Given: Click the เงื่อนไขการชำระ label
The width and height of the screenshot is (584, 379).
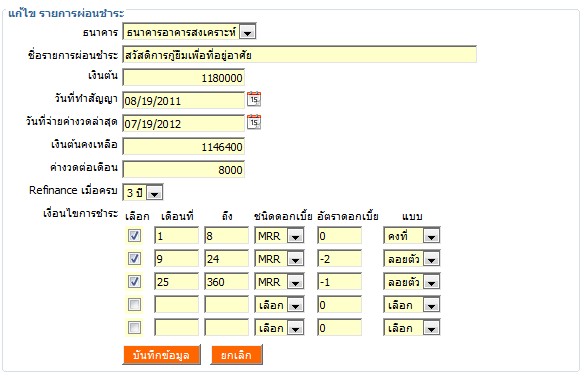Looking at the screenshot, I should (80, 214).
